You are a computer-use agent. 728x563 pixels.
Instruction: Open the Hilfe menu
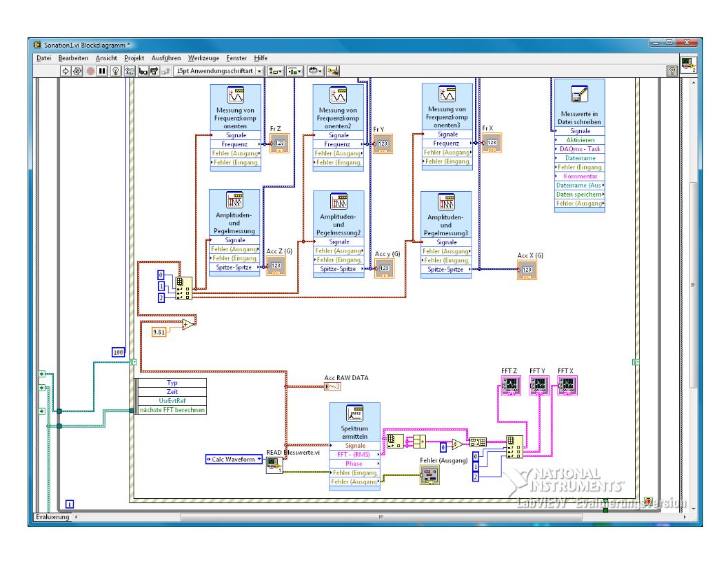click(x=261, y=58)
